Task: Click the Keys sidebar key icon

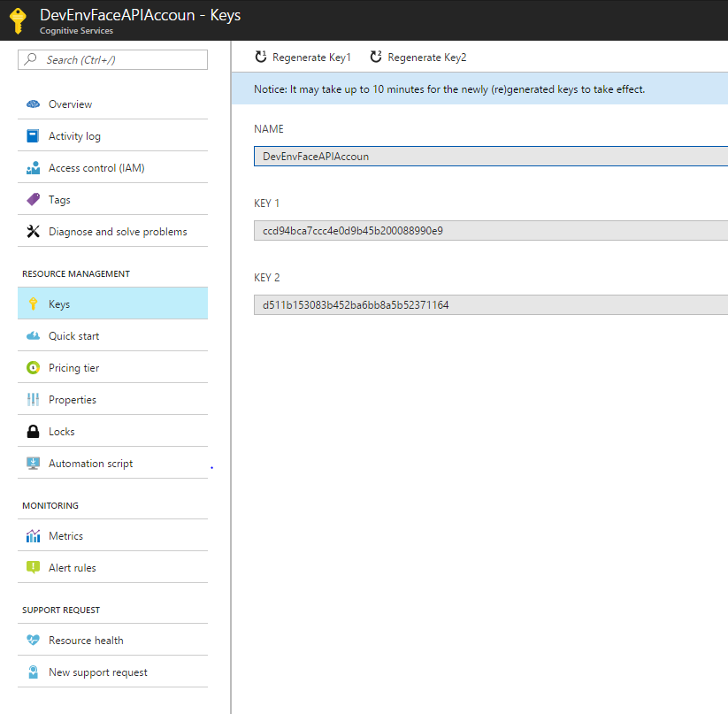Action: tap(33, 303)
